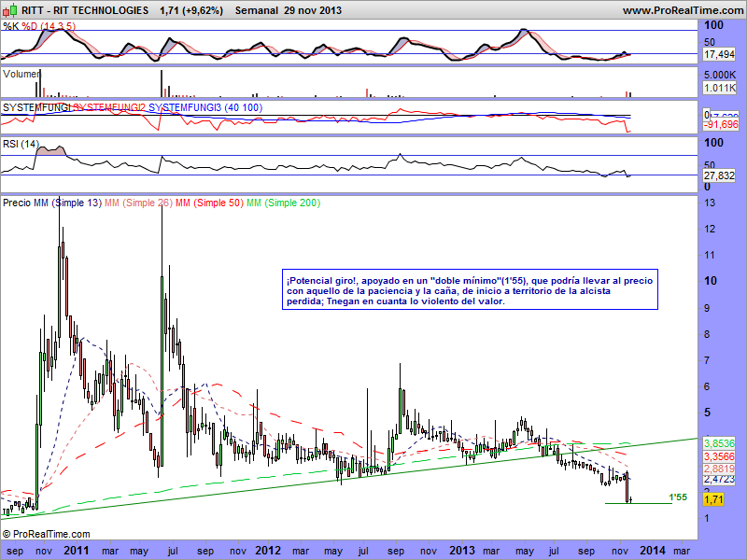Select the black 'SYSTEMFUNGI' indicator label
This screenshot has height=560, width=747.
coord(37,107)
